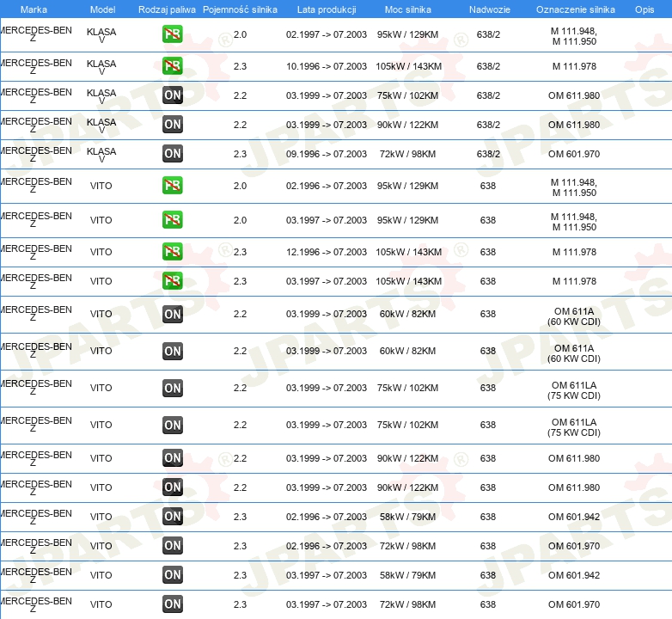Select the date cell '09.1996 -> 07.2003'
672x619 pixels.
(x=327, y=154)
